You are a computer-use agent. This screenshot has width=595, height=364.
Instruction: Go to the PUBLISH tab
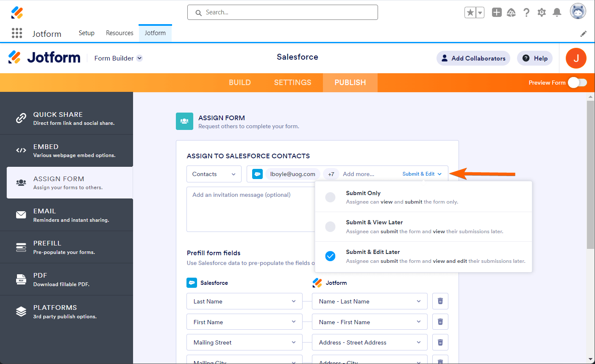(x=350, y=83)
